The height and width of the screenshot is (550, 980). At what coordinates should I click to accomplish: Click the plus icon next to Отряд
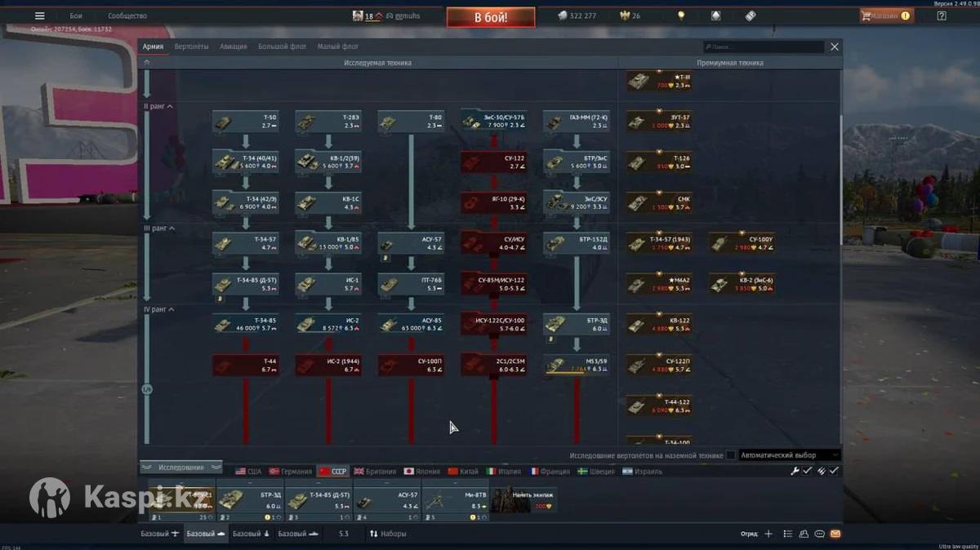[768, 534]
